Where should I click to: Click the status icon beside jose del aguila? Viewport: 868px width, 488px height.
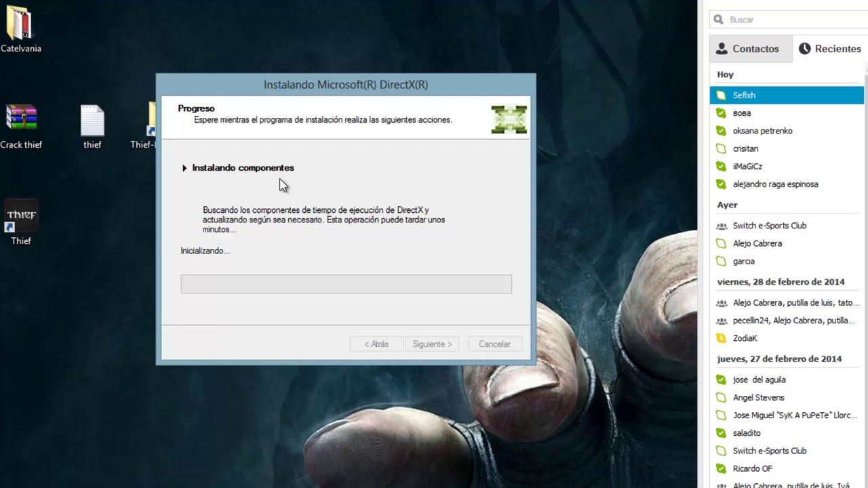tap(721, 380)
